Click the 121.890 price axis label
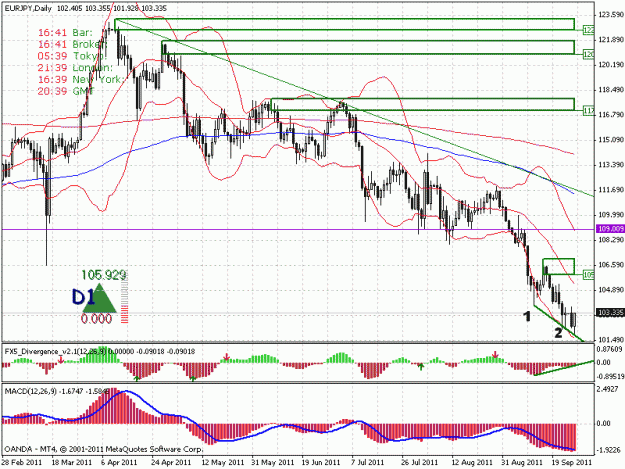This screenshot has width=625, height=469. [611, 40]
